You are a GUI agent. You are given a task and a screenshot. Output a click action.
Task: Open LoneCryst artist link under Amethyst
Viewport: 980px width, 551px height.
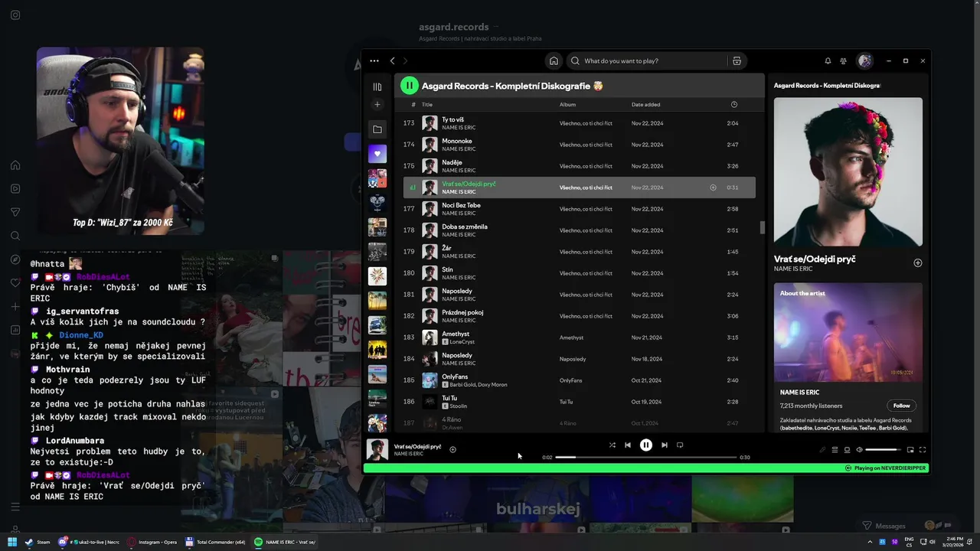pos(462,342)
